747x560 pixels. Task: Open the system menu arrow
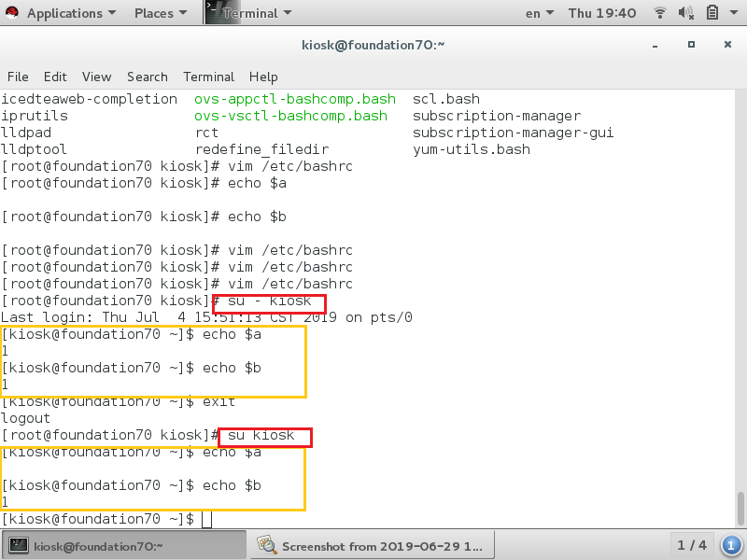734,13
